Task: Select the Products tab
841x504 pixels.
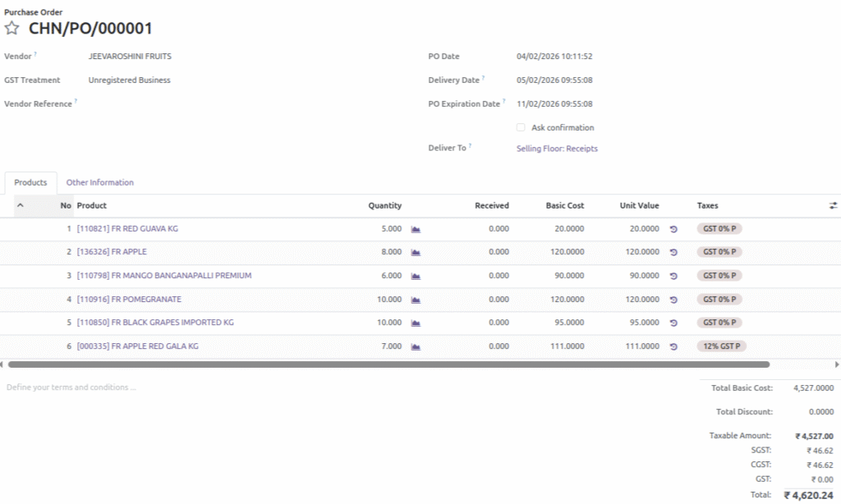Action: point(30,183)
